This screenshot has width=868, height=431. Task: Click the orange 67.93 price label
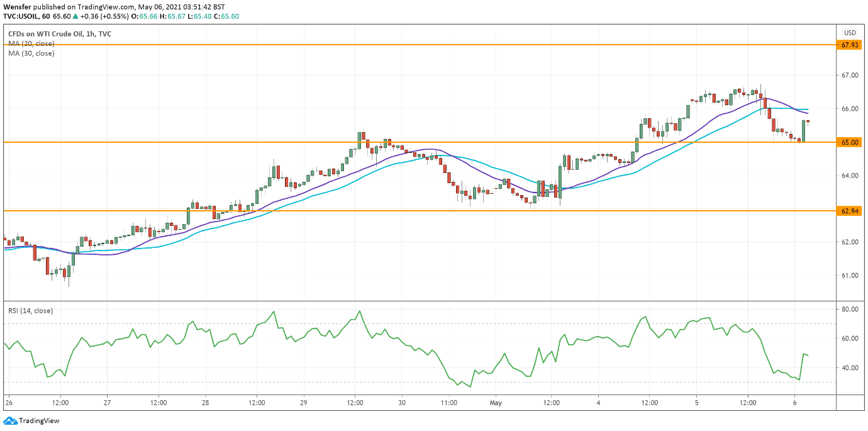[850, 45]
